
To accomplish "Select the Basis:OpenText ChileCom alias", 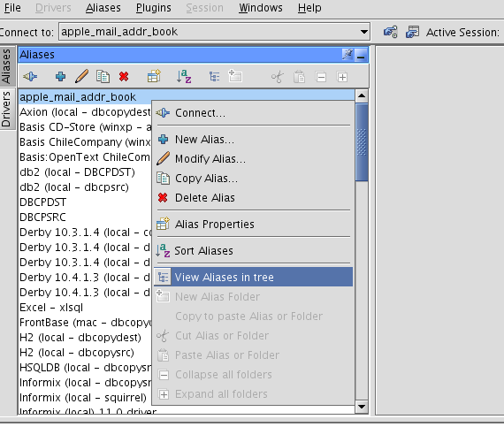I will tap(85, 157).
